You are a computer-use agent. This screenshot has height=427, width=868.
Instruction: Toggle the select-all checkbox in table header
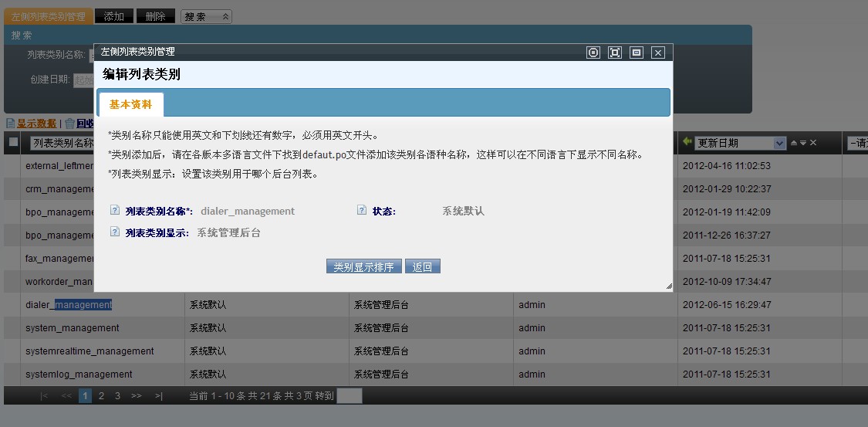13,142
